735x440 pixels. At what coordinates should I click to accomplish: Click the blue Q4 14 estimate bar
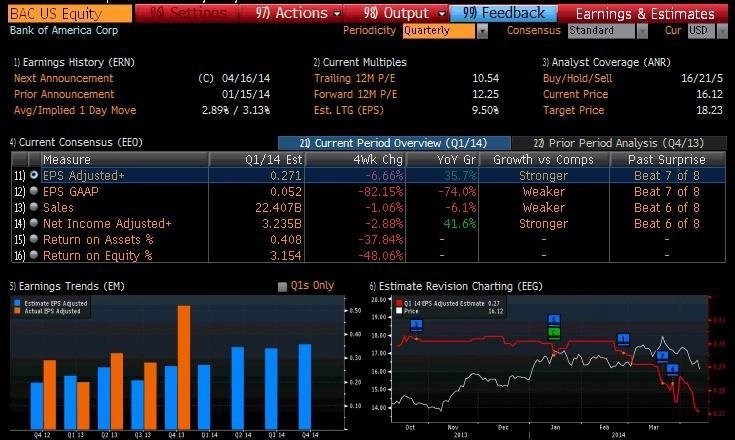305,387
